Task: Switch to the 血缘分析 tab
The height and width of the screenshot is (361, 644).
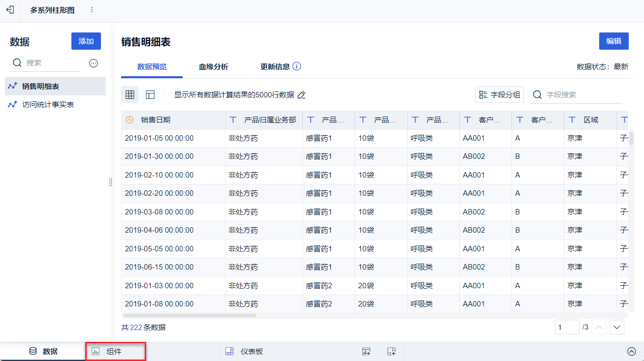Action: pyautogui.click(x=213, y=67)
